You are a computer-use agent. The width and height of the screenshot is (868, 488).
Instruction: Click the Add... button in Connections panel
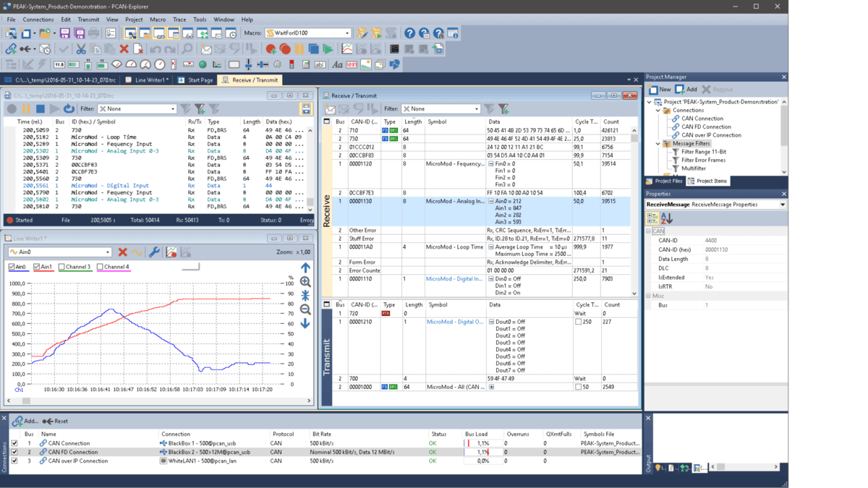point(25,421)
